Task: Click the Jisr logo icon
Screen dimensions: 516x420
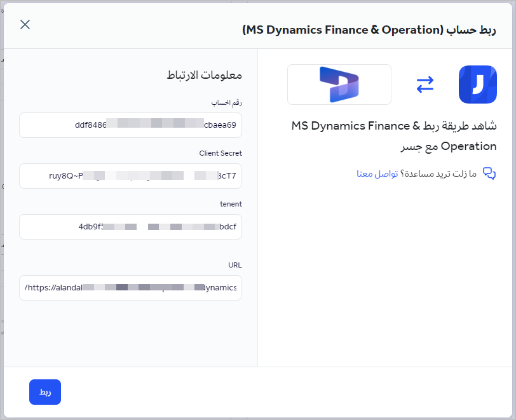Action: tap(478, 85)
